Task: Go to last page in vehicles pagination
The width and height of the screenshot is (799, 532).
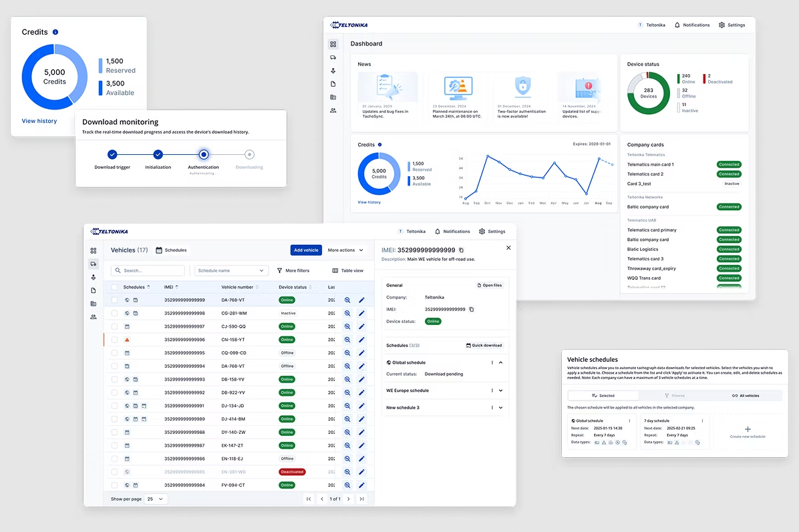Action: point(361,499)
